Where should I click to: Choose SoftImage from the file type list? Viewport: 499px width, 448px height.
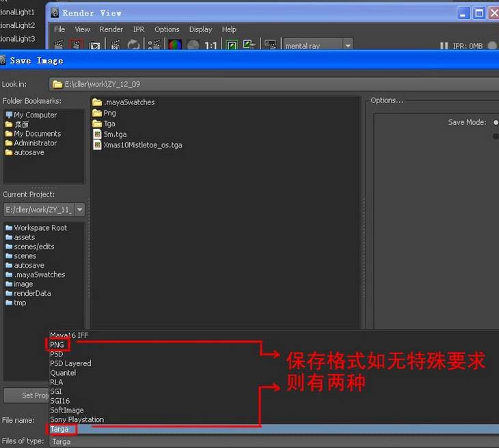(x=67, y=410)
